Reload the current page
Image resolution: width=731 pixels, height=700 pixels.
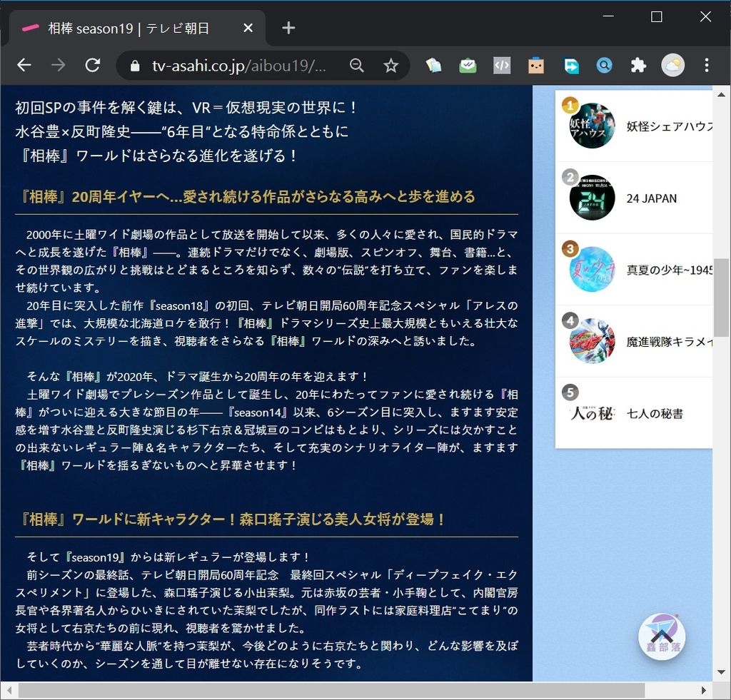click(x=93, y=65)
